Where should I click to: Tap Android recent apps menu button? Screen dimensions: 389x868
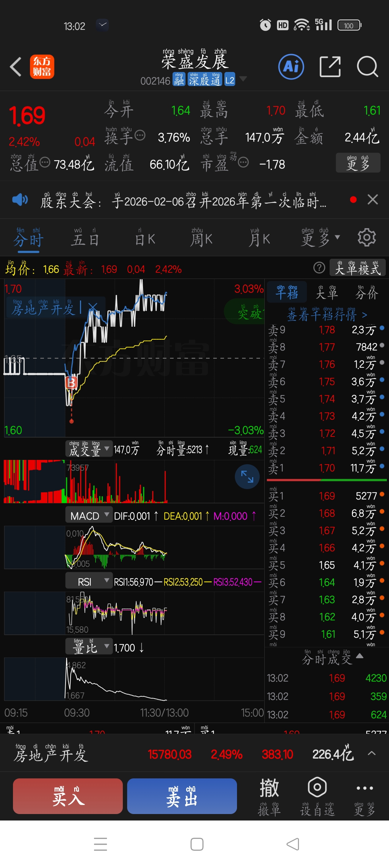(100, 844)
